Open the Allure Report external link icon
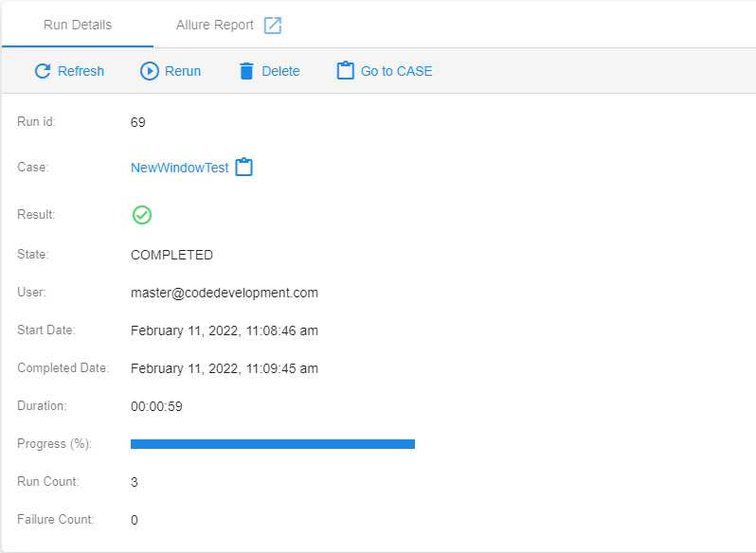The image size is (756, 553). tap(273, 25)
